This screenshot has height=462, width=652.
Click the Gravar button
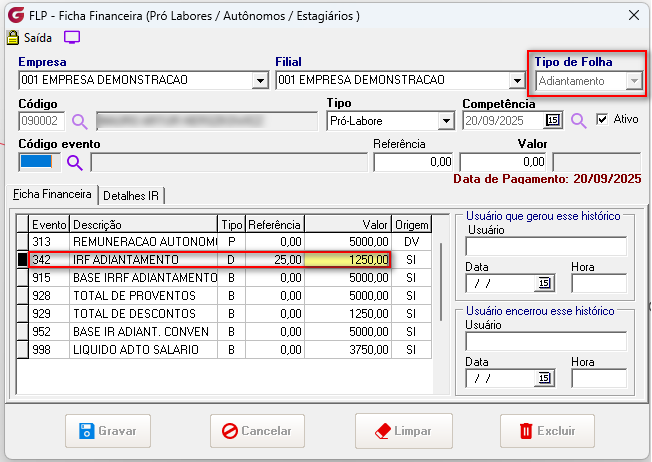(x=108, y=431)
